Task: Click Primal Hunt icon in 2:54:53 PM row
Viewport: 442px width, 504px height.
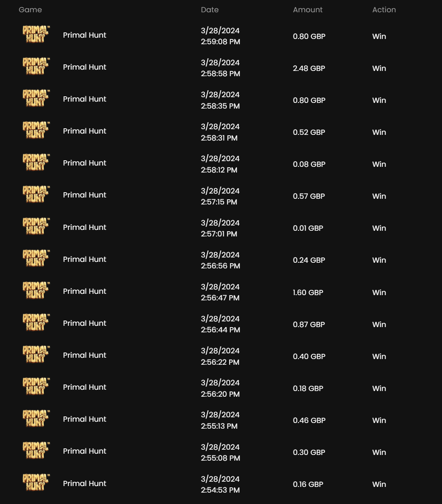Action: click(x=36, y=484)
